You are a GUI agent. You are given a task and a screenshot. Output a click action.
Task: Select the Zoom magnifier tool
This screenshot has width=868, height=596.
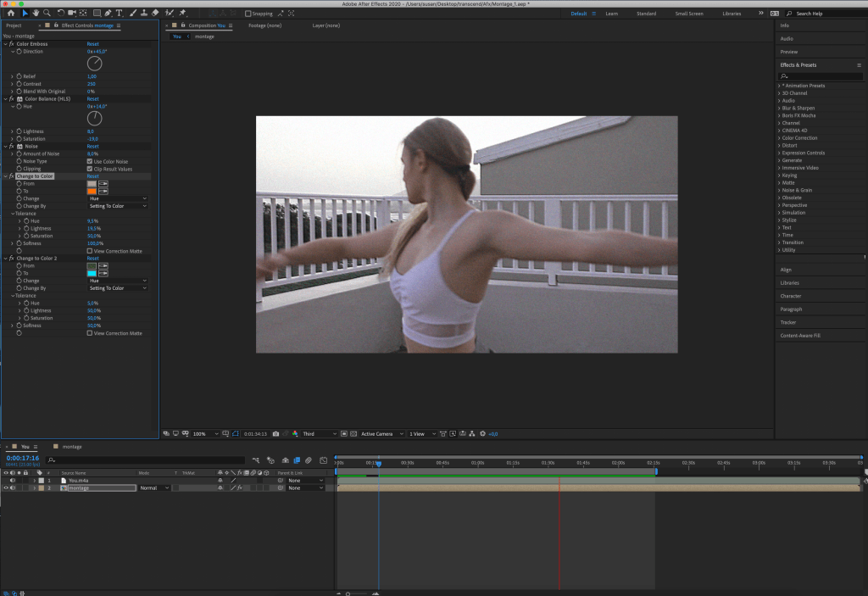point(47,14)
